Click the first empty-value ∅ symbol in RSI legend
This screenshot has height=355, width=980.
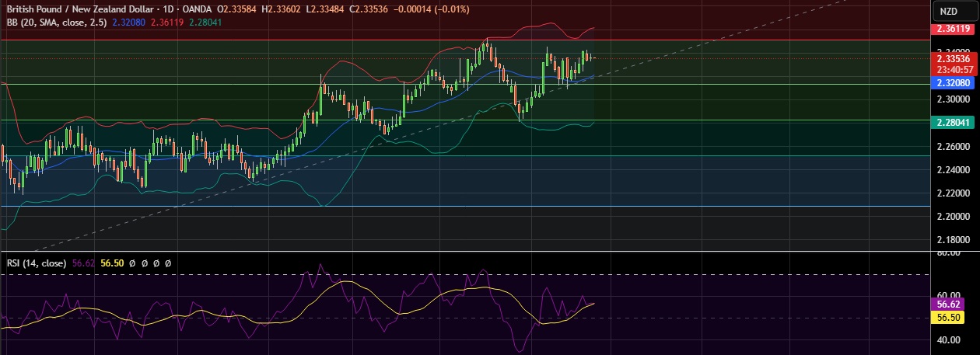(x=135, y=263)
